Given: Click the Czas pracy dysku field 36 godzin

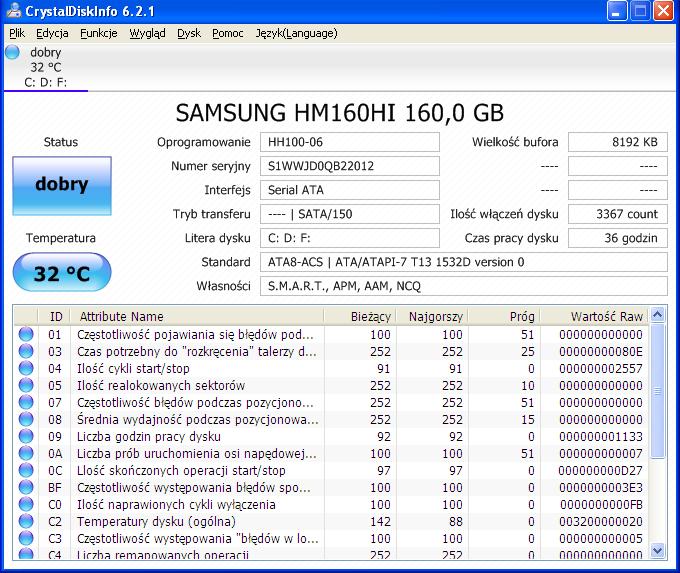Looking at the screenshot, I should pyautogui.click(x=618, y=238).
